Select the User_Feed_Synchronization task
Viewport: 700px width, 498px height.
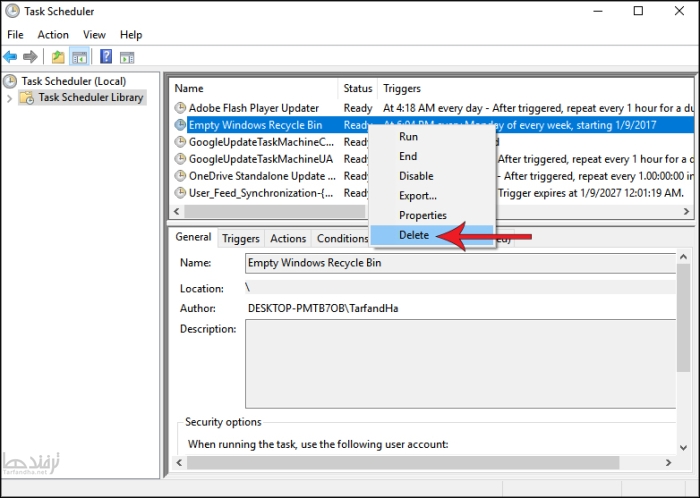click(261, 192)
